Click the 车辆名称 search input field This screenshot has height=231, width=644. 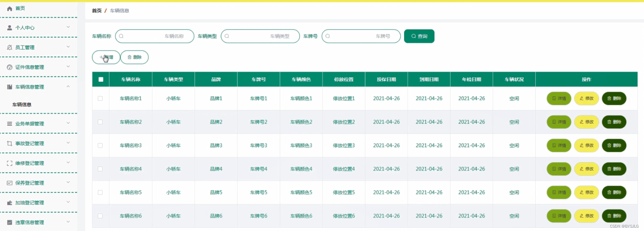point(155,36)
